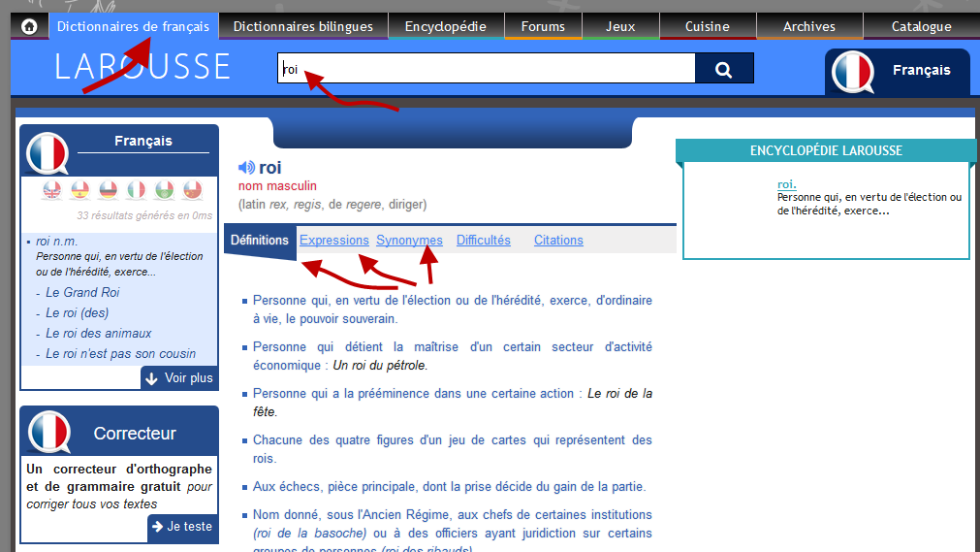This screenshot has width=980, height=552.
Task: Select the French-Chinese flag dictionary icon
Action: point(193,190)
